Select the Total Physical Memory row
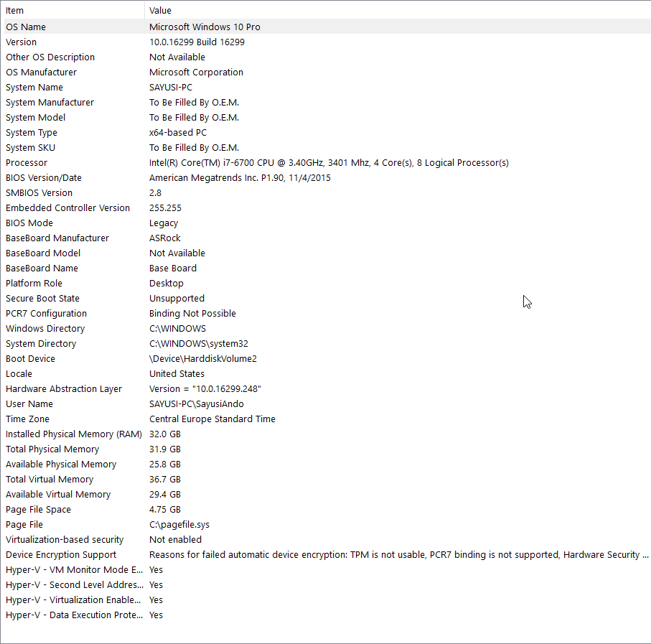The height and width of the screenshot is (644, 651). point(327,449)
